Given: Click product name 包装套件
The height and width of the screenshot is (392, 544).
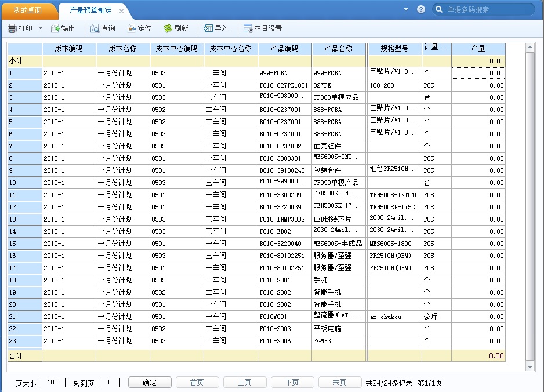Looking at the screenshot, I should [327, 170].
